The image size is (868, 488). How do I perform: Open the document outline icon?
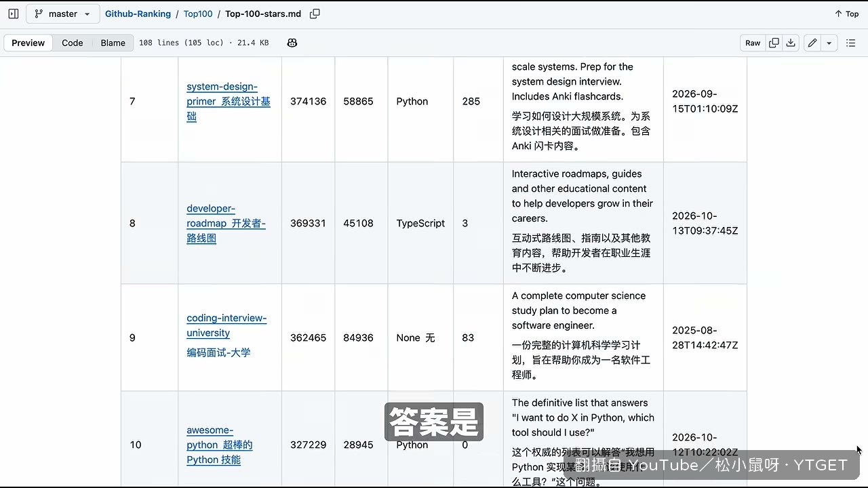coord(850,43)
